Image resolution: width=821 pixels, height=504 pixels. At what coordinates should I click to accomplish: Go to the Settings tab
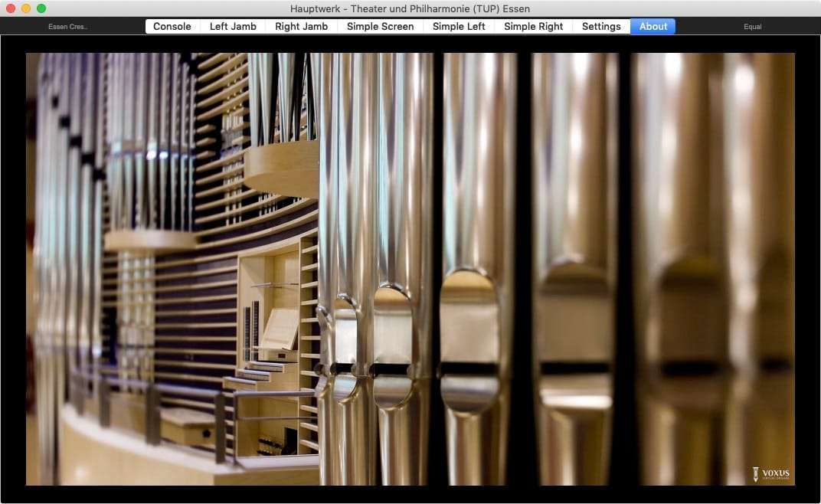tap(601, 26)
